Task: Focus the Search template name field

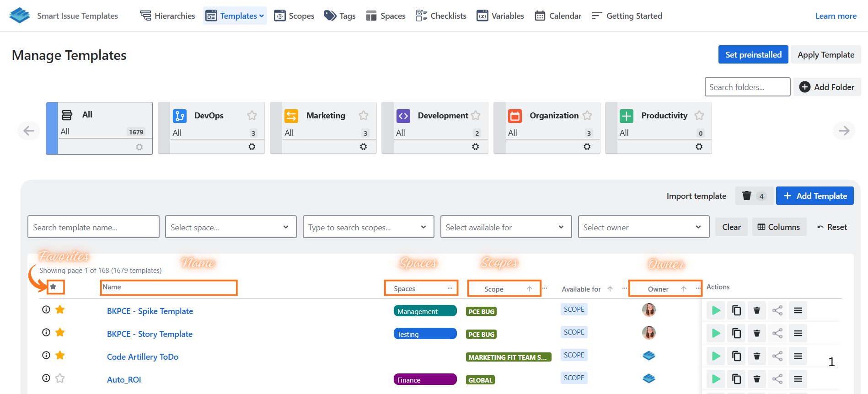Action: [93, 227]
